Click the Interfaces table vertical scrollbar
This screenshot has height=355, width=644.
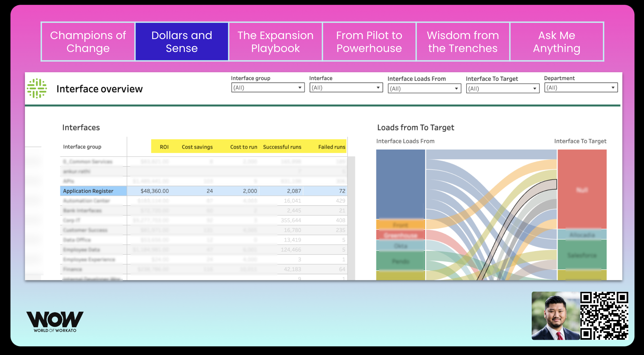point(351,218)
